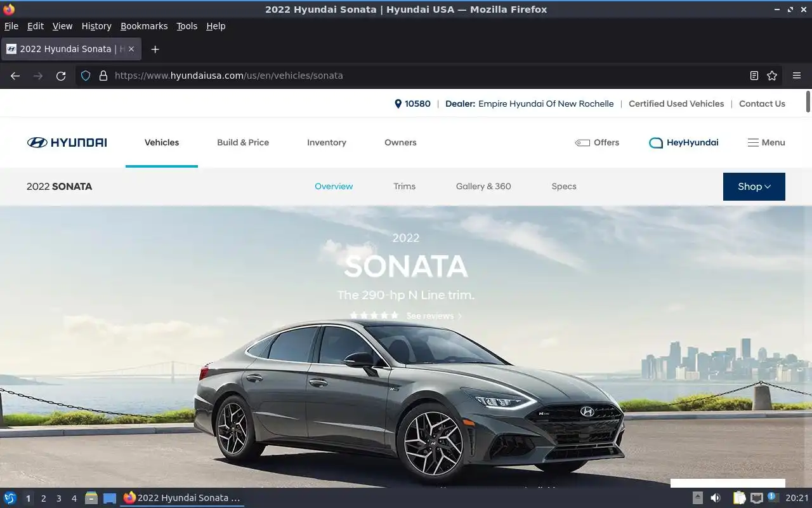Open the Gallery & 360 tab
812x508 pixels.
click(483, 186)
